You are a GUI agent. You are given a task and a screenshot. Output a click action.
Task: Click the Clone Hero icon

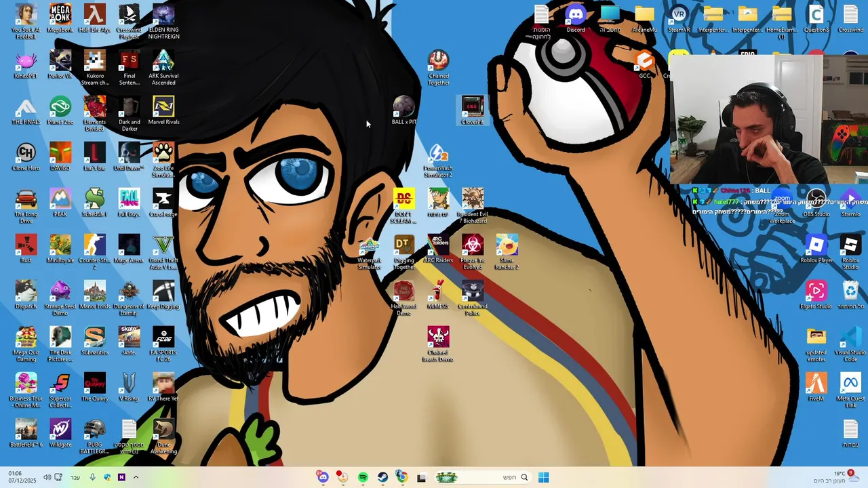pyautogui.click(x=26, y=157)
